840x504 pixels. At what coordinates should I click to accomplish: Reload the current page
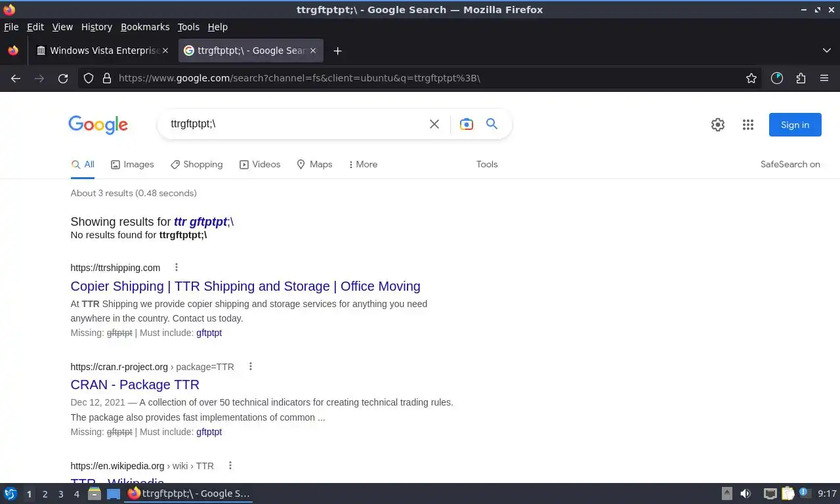coord(63,78)
